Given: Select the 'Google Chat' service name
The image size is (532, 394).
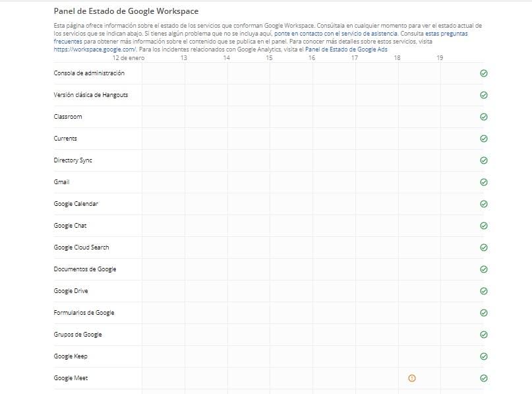Looking at the screenshot, I should click(x=71, y=226).
